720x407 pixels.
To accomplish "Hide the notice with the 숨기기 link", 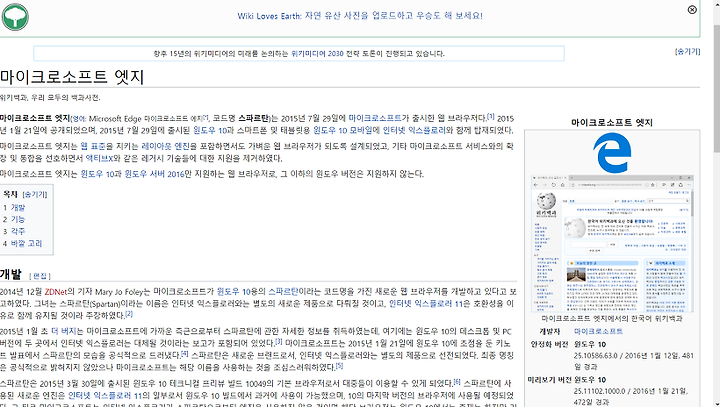I will (x=687, y=51).
